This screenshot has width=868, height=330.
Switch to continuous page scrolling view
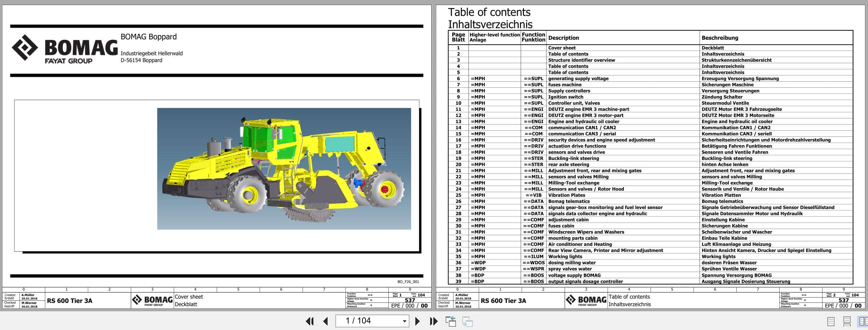[847, 321]
